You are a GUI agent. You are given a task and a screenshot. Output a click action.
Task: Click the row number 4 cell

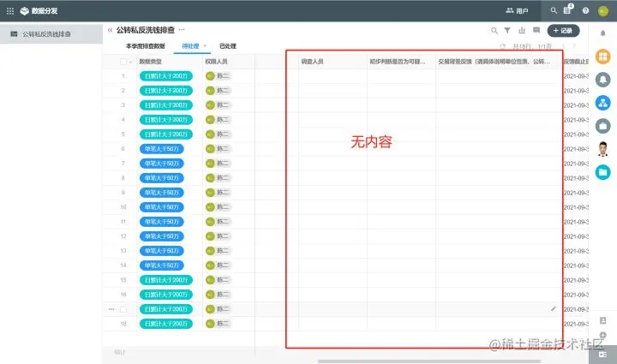123,120
